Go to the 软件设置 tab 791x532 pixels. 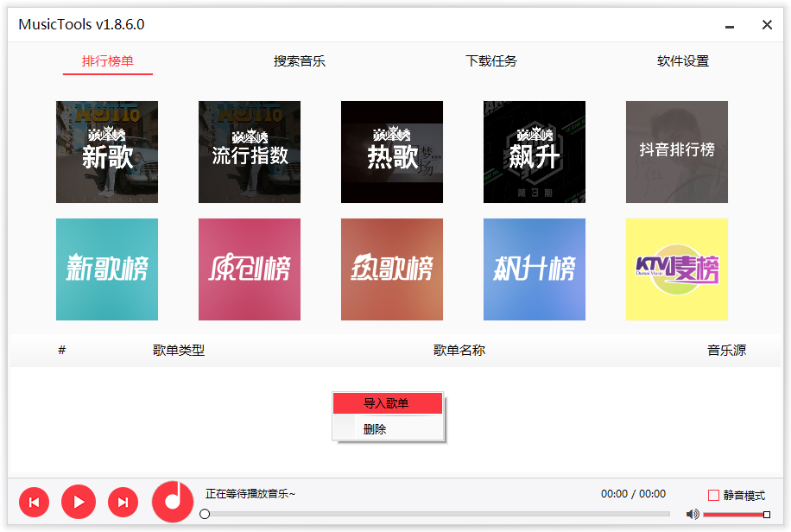(x=683, y=61)
